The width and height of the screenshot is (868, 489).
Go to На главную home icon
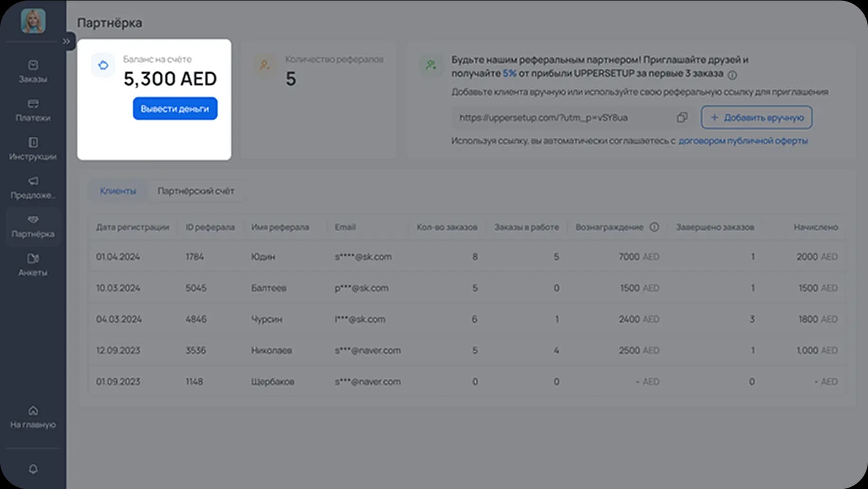coord(33,417)
